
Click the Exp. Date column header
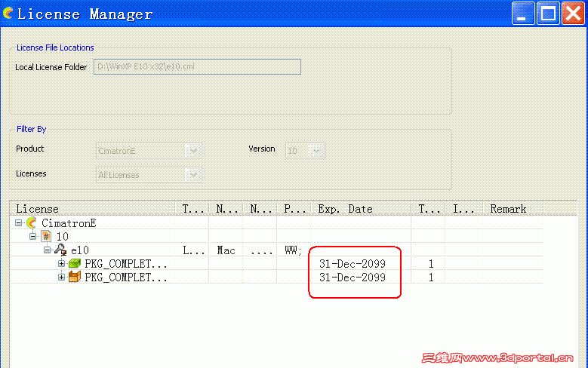click(x=361, y=208)
